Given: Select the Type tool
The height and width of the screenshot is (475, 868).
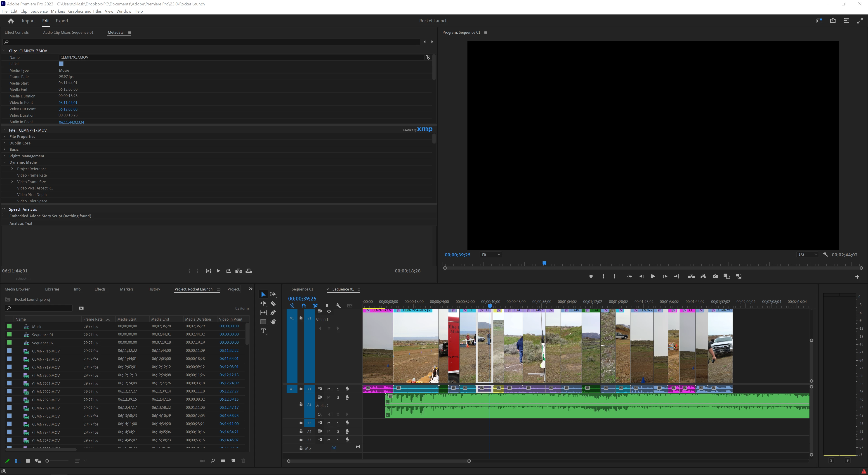Looking at the screenshot, I should click(x=263, y=331).
